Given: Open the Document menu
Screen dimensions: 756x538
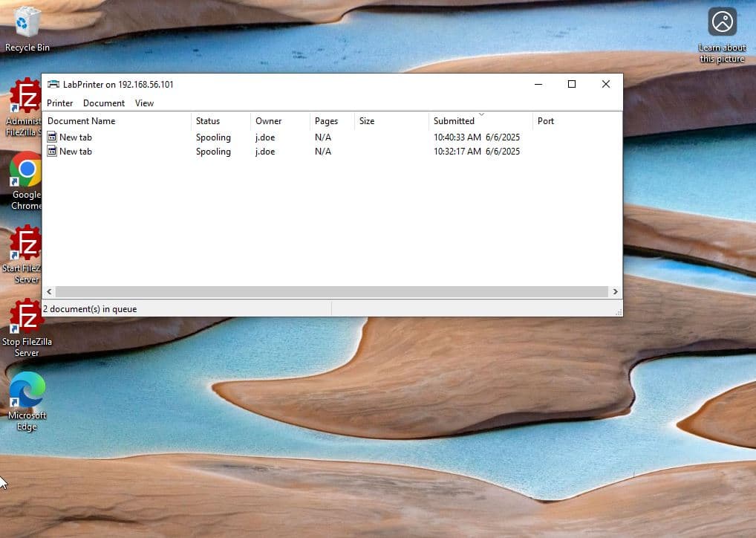Looking at the screenshot, I should click(104, 103).
